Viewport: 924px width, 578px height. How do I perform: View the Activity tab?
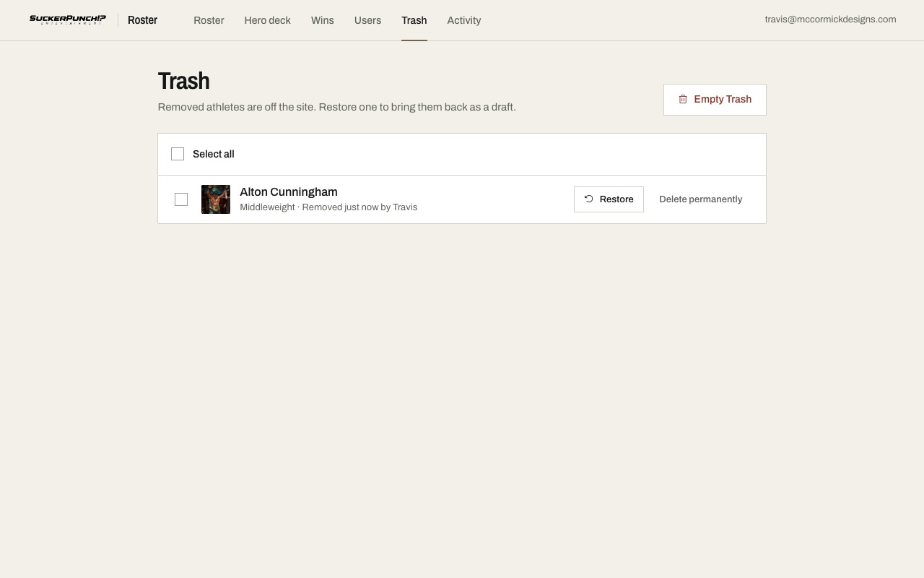tap(464, 20)
